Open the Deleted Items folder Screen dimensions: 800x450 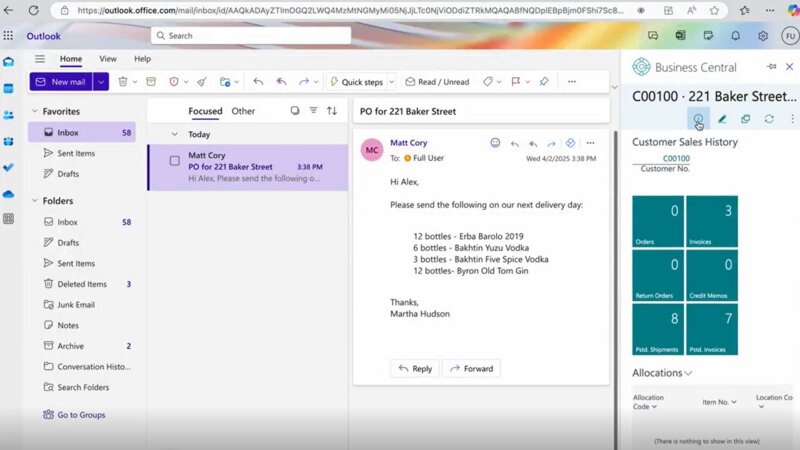pyautogui.click(x=82, y=284)
